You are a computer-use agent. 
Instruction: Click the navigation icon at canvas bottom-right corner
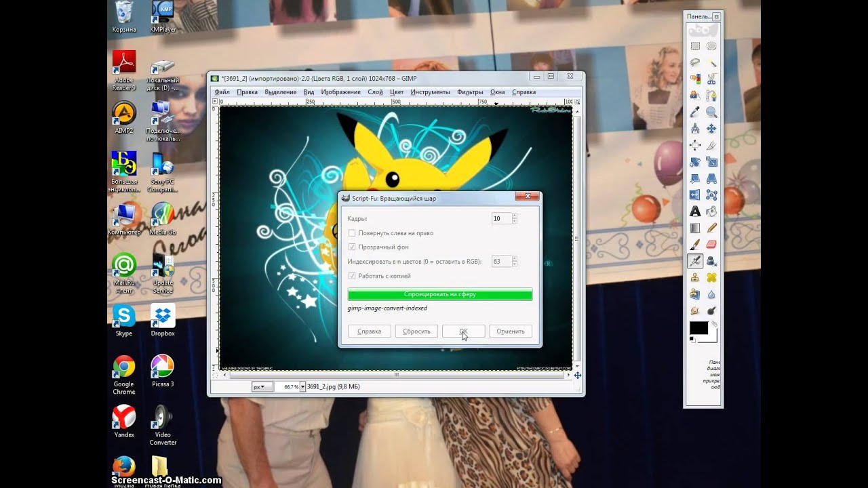click(x=577, y=375)
